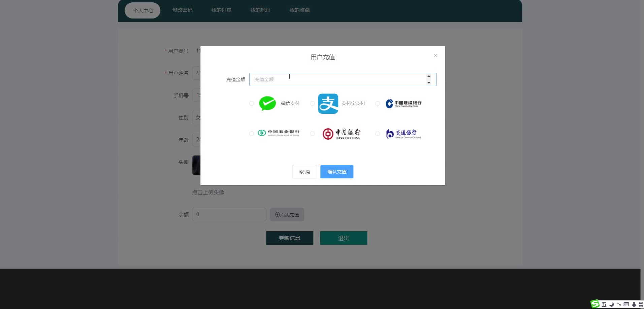Click the 退出 button

pyautogui.click(x=344, y=238)
